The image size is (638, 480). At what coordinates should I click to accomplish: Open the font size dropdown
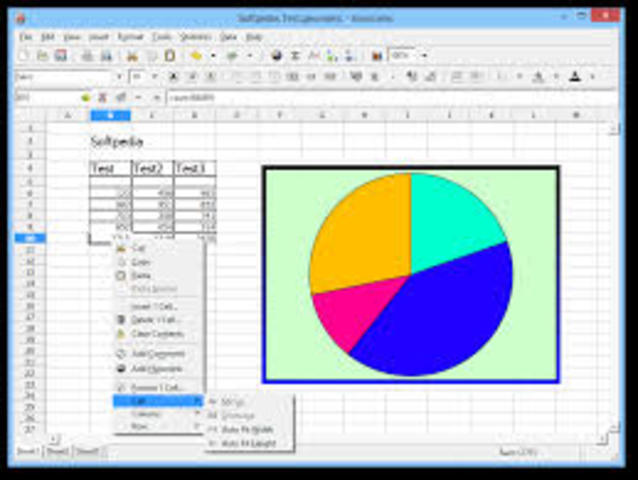click(x=155, y=76)
